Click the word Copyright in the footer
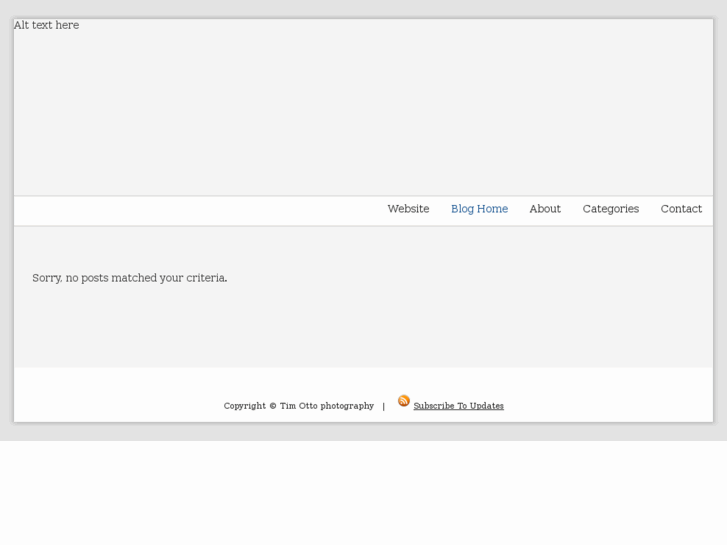This screenshot has width=727, height=545. [244, 406]
